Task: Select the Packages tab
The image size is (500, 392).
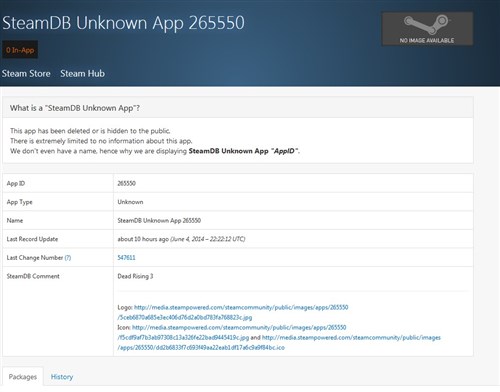Action: click(x=23, y=377)
